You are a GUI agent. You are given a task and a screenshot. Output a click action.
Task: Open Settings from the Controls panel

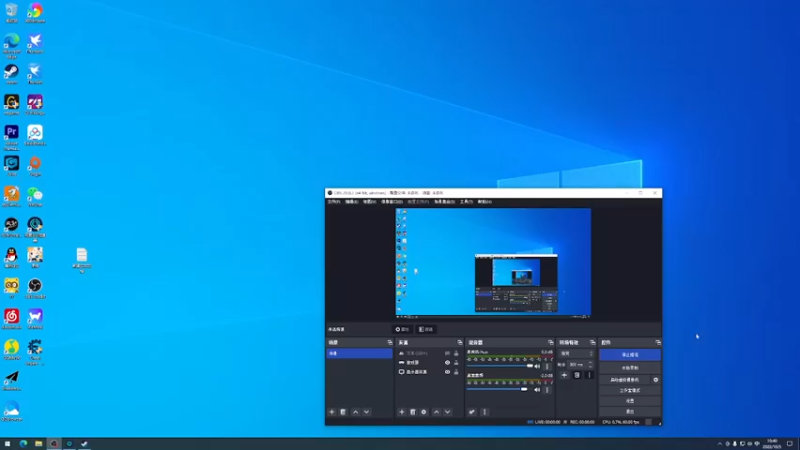tap(630, 401)
